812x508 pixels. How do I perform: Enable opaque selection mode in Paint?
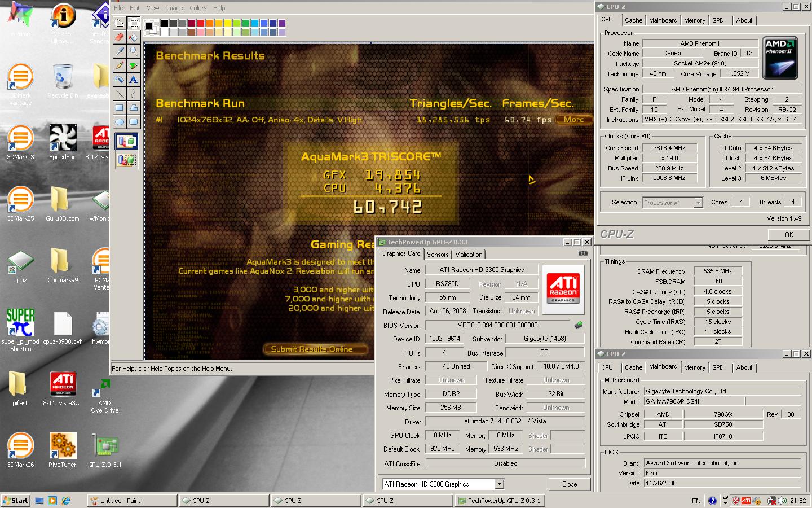[x=126, y=141]
